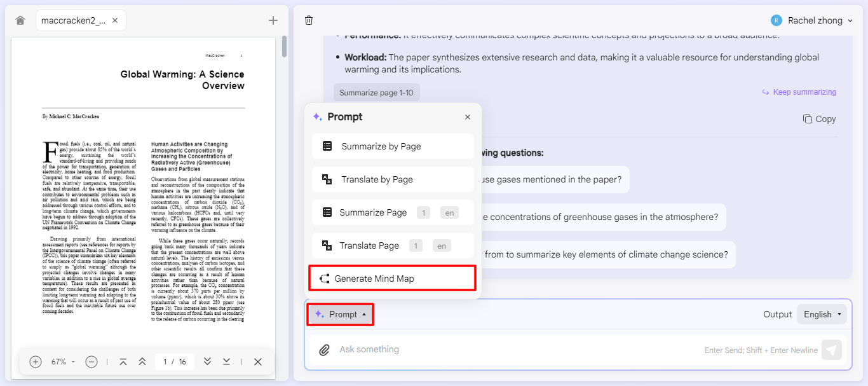Copy the AI response with the copy icon
The image size is (868, 386).
[x=819, y=119]
